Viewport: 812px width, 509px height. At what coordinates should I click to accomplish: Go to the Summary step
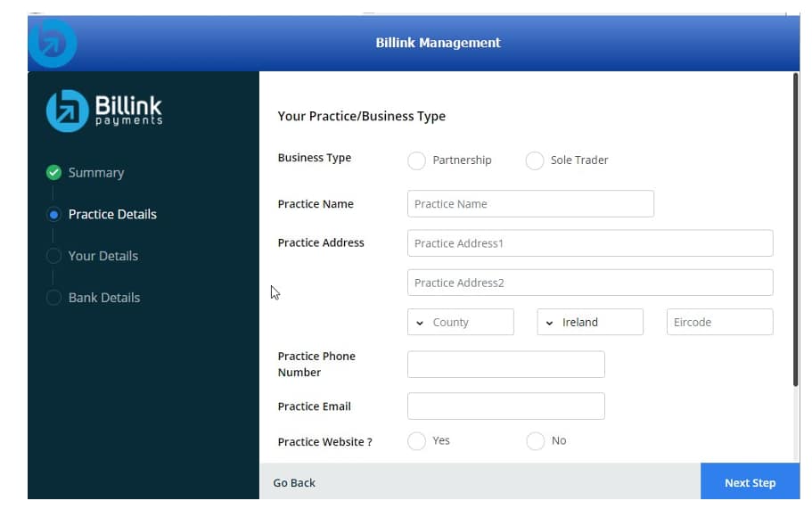pyautogui.click(x=96, y=173)
